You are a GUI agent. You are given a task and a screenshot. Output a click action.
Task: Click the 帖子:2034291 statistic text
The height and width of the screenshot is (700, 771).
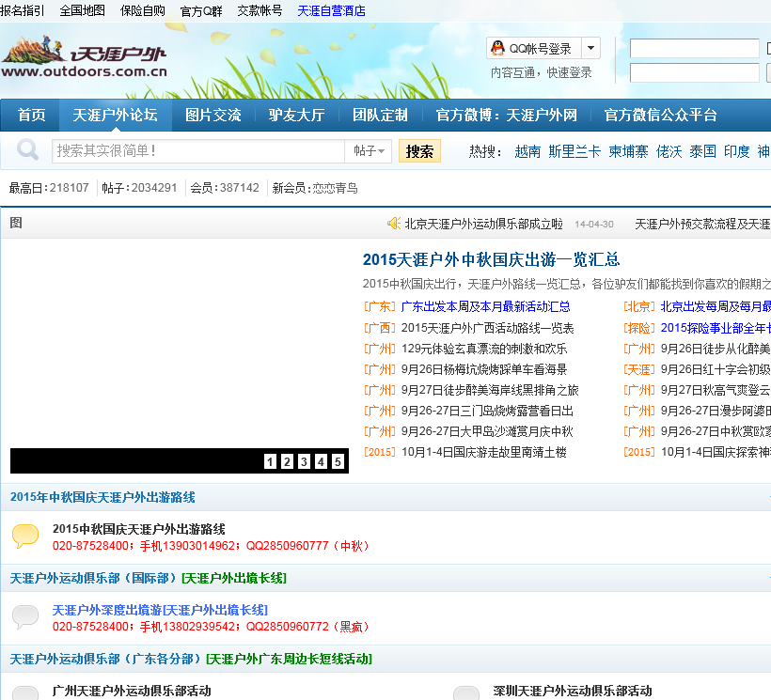(x=139, y=188)
